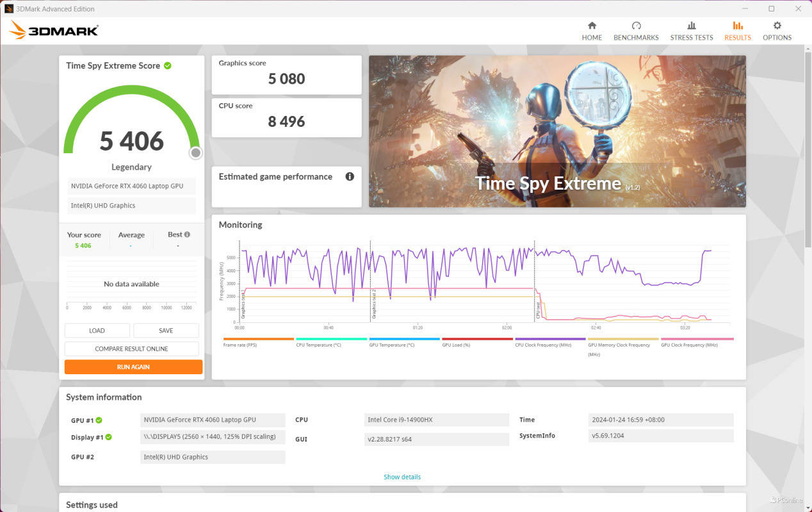Click Intel(R) UHD Graphics under score gauge

pos(131,206)
